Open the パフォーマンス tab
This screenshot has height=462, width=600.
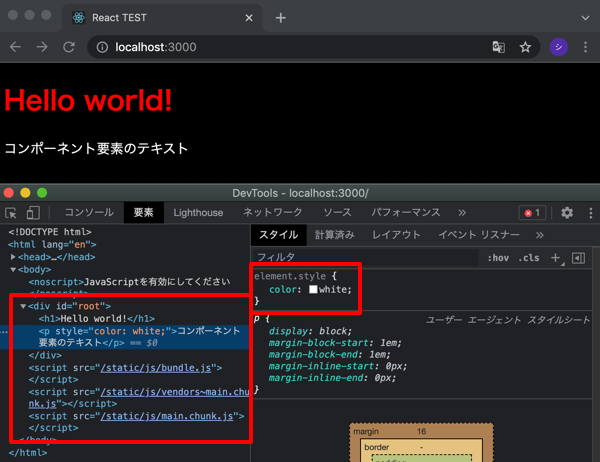coord(406,212)
